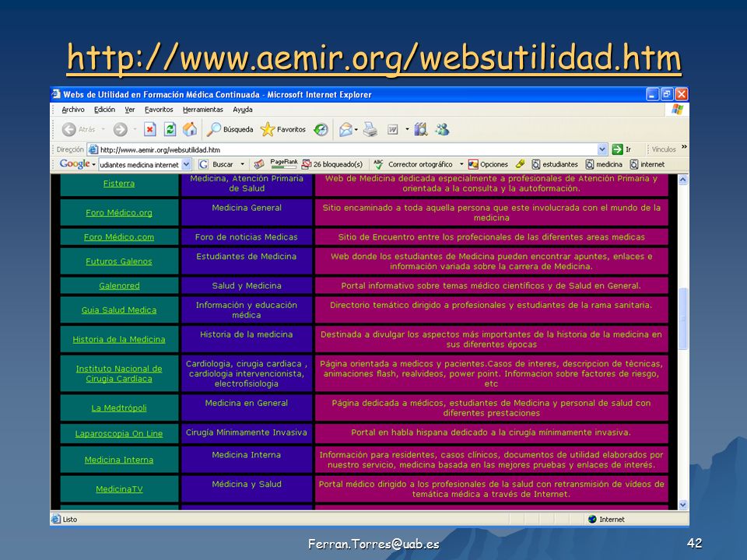Expand the Vínculos chevron overflow
The height and width of the screenshot is (560, 747).
684,147
